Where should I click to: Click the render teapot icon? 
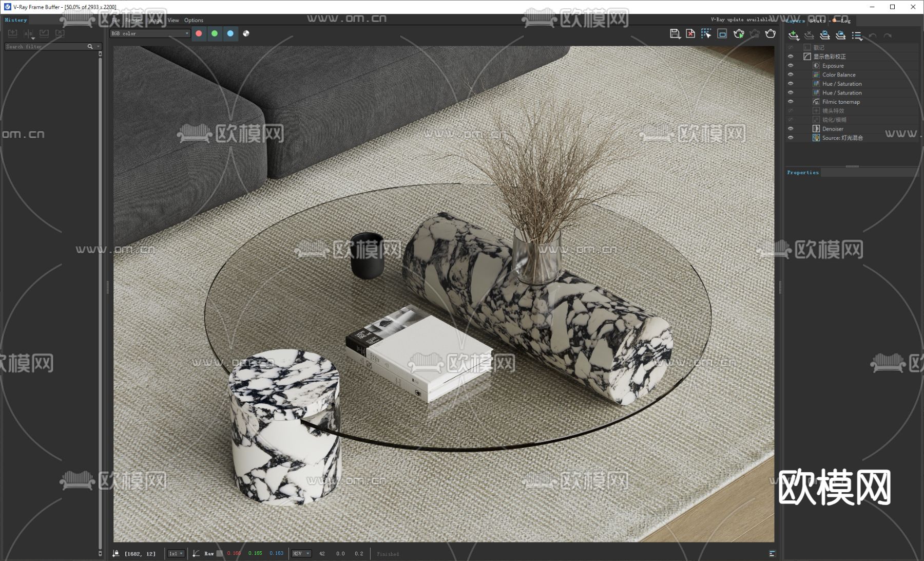pyautogui.click(x=771, y=34)
